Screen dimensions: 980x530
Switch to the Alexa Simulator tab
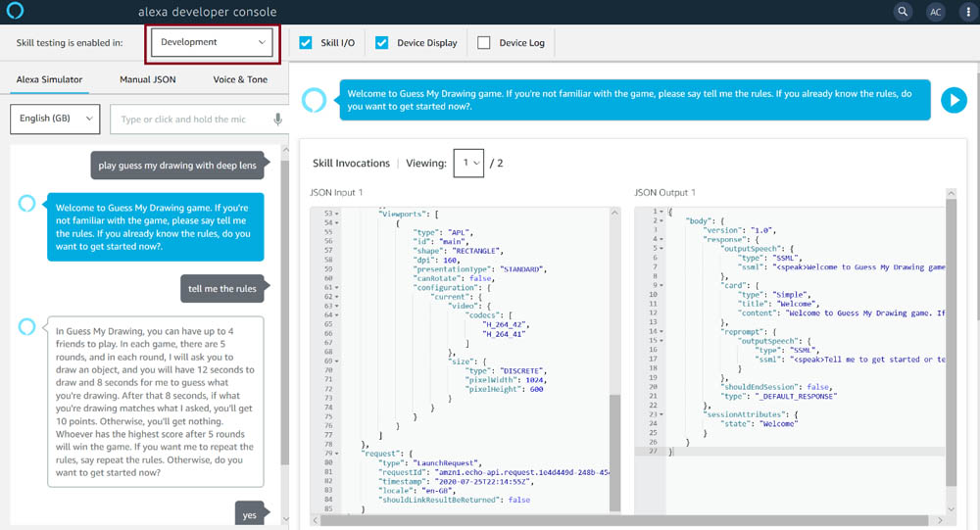49,79
